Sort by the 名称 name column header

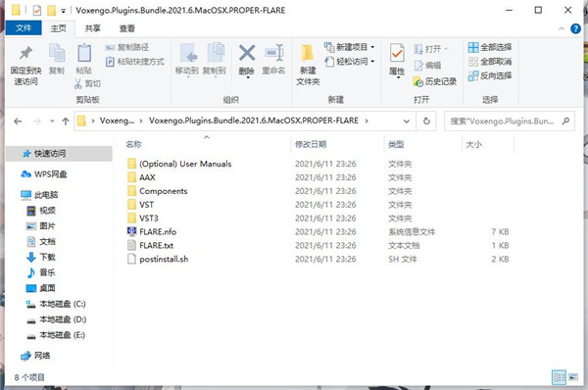(134, 144)
